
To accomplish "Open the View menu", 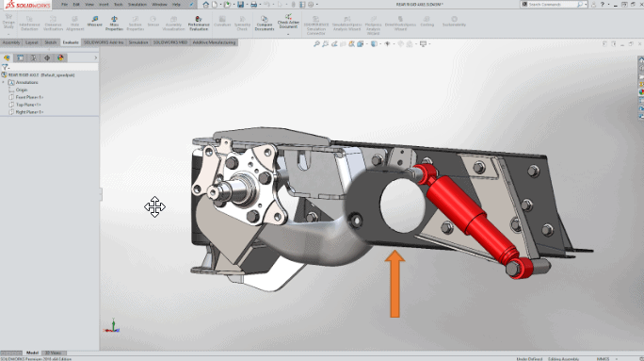I will coord(89,5).
